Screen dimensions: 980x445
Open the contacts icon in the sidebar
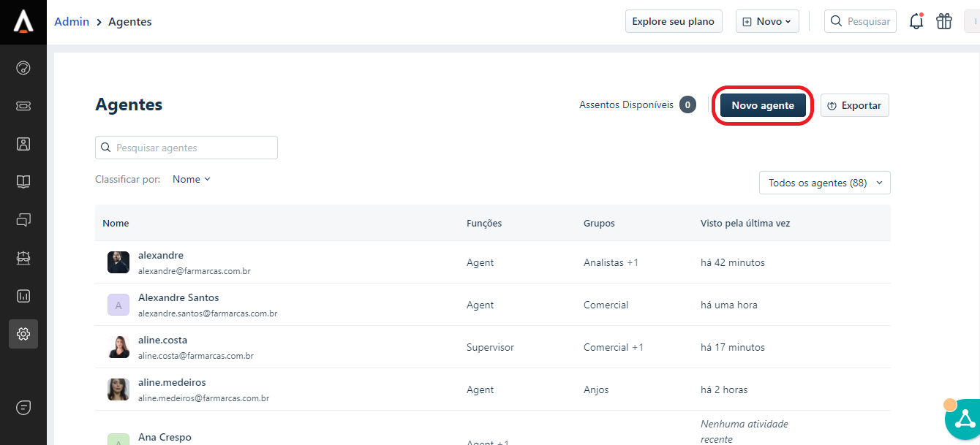pos(23,144)
